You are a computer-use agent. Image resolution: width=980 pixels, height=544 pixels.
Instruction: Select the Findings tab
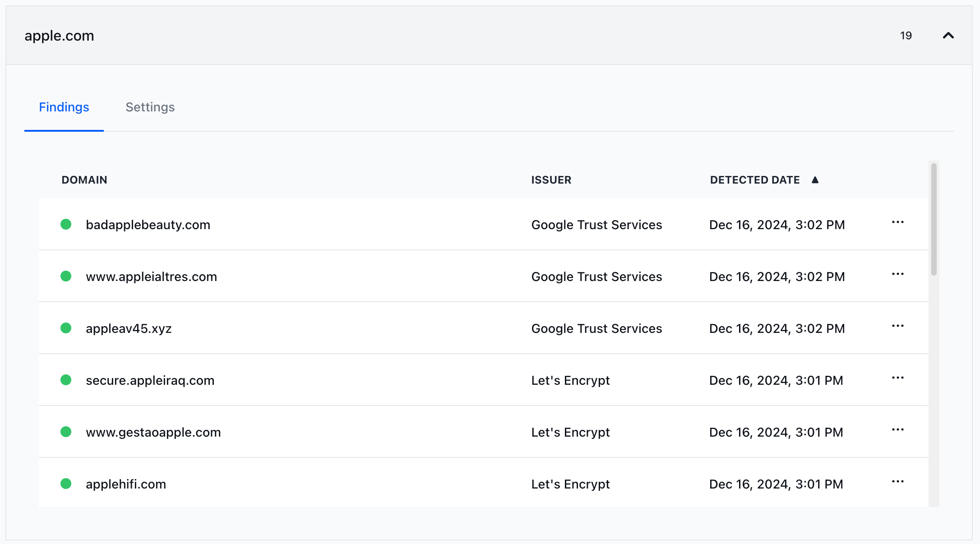pos(64,107)
